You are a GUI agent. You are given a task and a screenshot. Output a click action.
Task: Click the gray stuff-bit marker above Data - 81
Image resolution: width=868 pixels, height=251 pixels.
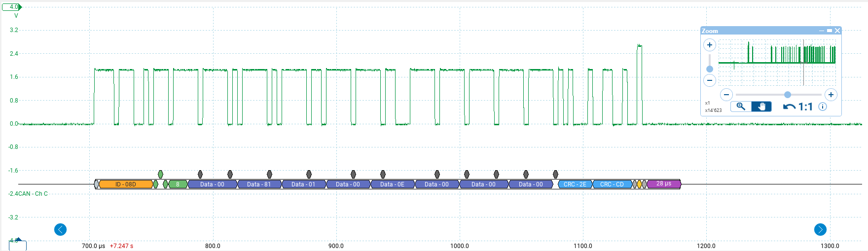pos(269,174)
